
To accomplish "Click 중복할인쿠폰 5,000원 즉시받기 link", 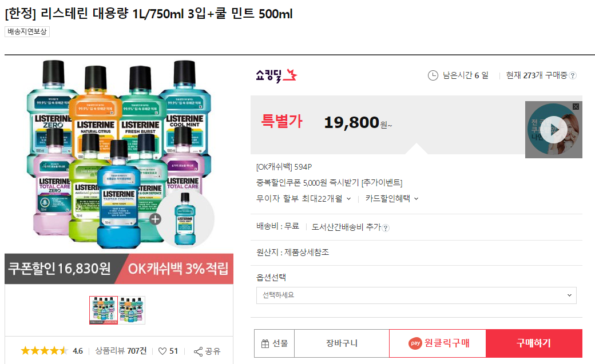I will 329,183.
